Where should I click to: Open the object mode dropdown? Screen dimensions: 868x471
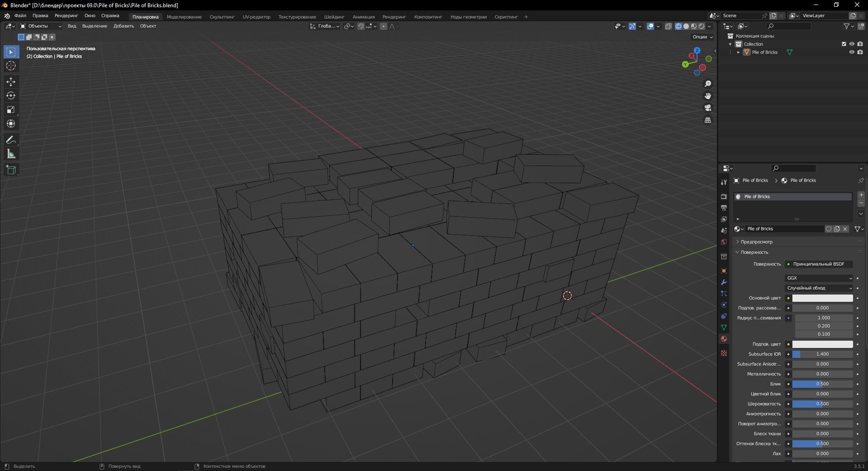click(x=40, y=26)
